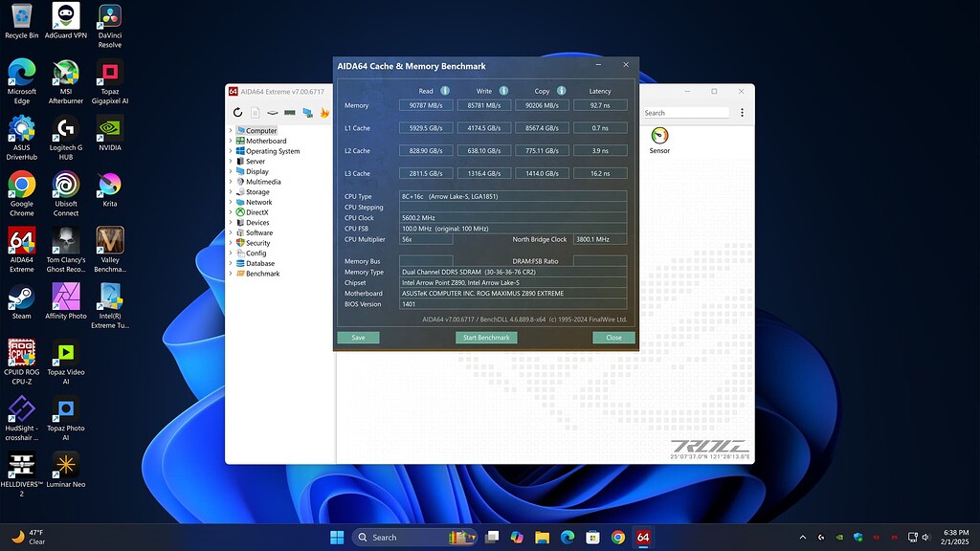
Task: Select the ASUS DriverHub desktop icon
Action: point(22,138)
